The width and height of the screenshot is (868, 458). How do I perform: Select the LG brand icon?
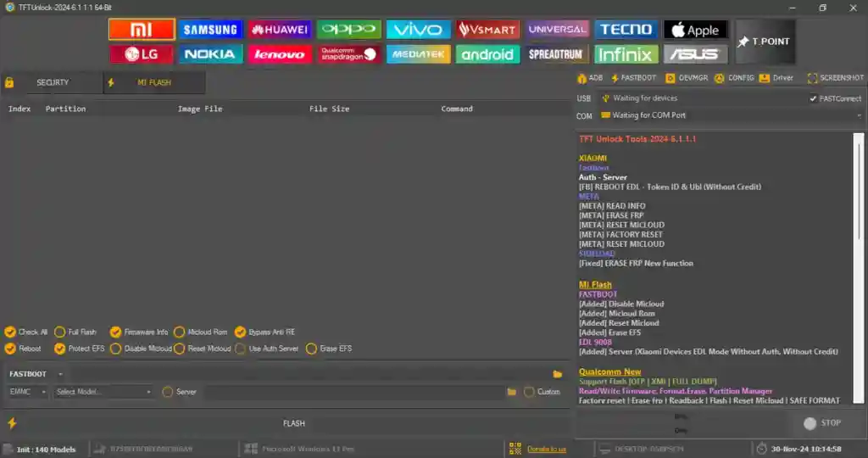coord(142,54)
